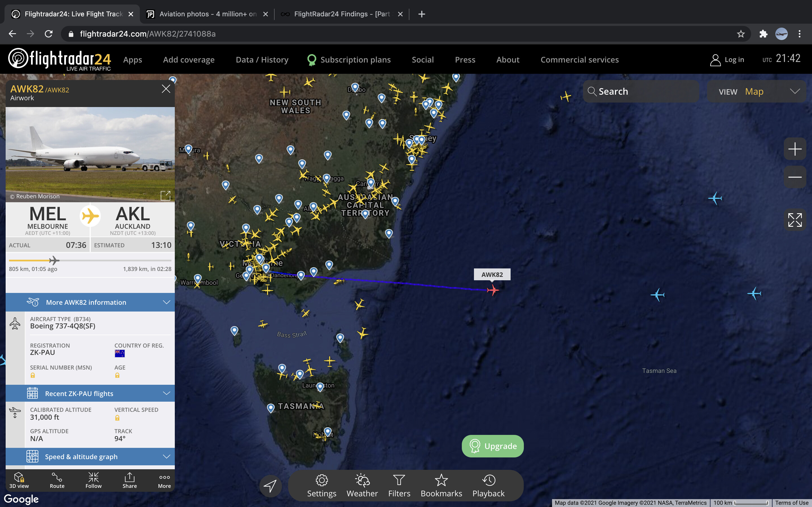Open the map Settings gear
The height and width of the screenshot is (507, 812).
[321, 485]
